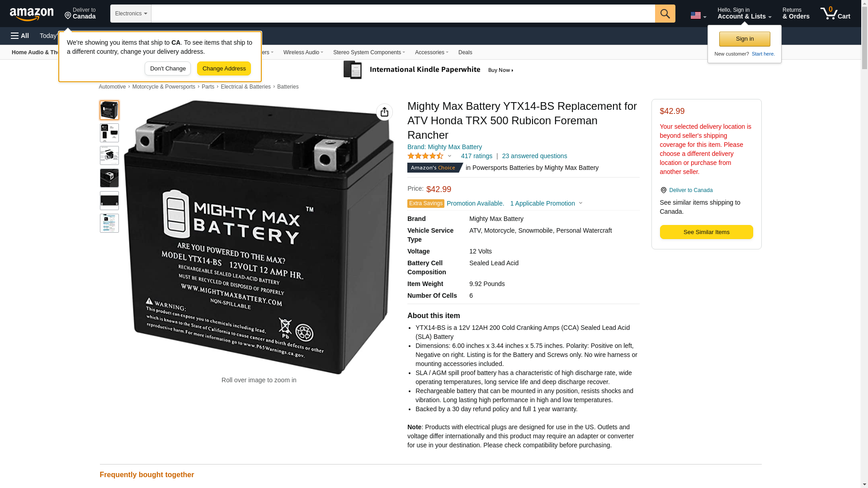Click the Amazon logo

32,14
